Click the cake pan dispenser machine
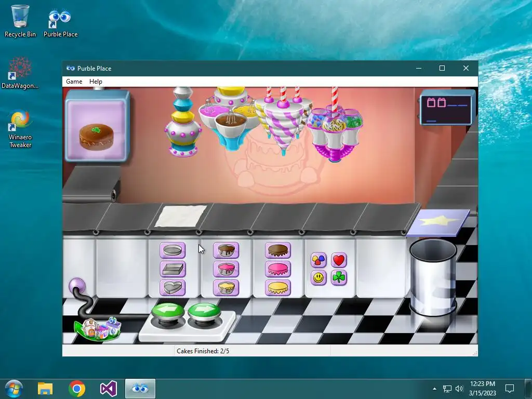The image size is (532, 399). tap(182, 122)
